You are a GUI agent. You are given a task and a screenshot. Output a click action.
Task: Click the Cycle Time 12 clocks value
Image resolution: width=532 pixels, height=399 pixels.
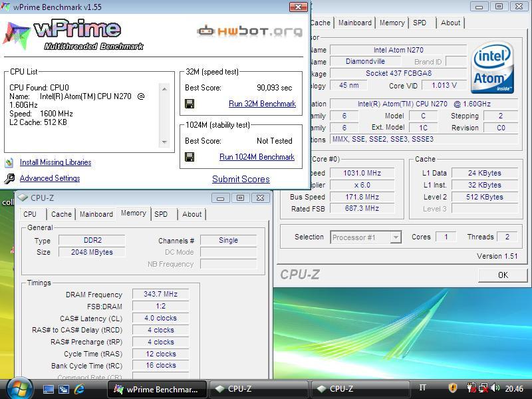click(160, 354)
